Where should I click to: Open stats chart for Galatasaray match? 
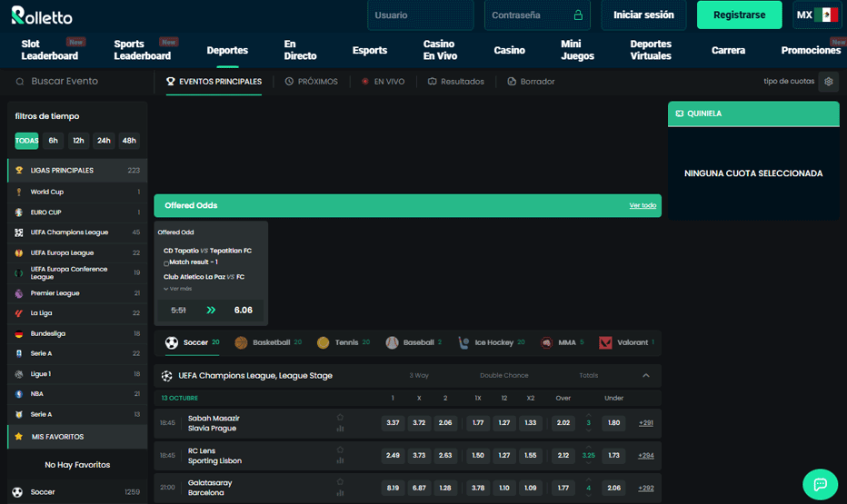tap(340, 493)
